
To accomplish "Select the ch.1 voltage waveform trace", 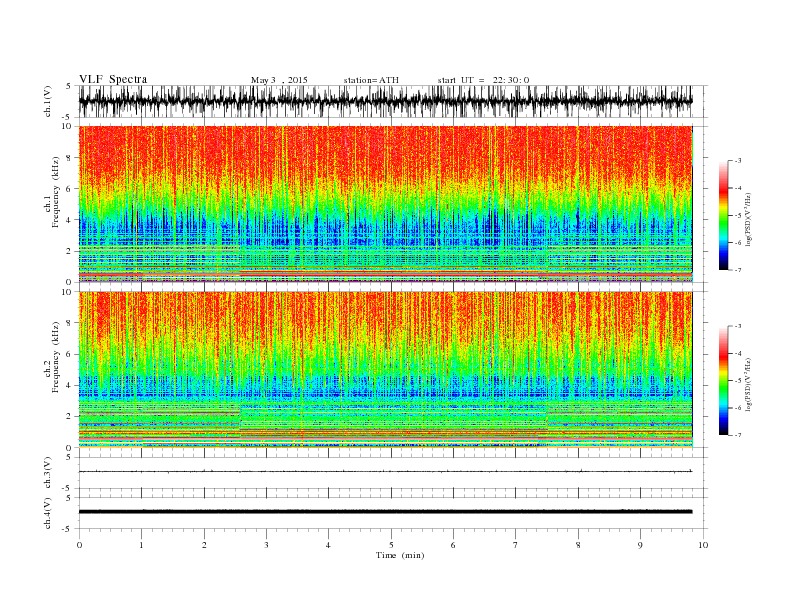I will (385, 101).
